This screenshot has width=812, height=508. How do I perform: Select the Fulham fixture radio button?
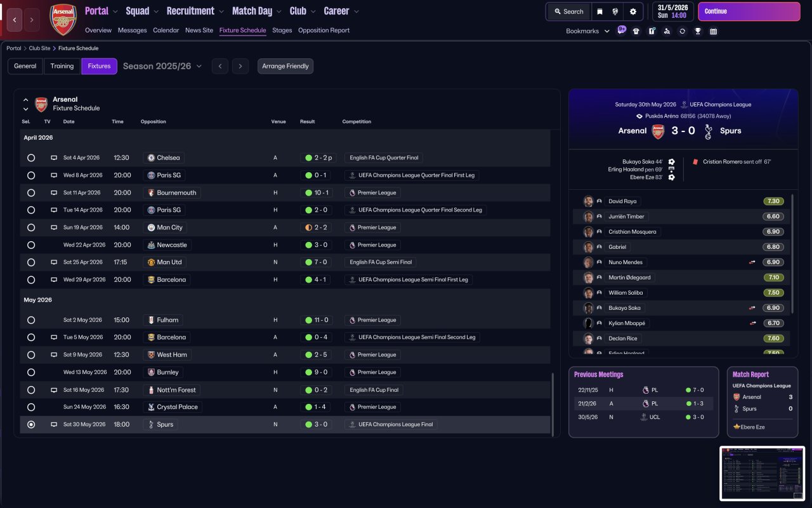click(31, 320)
